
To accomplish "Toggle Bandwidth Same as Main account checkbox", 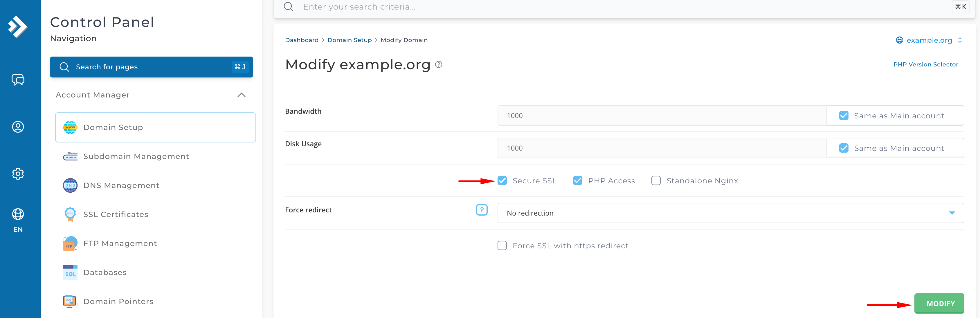I will (x=844, y=116).
